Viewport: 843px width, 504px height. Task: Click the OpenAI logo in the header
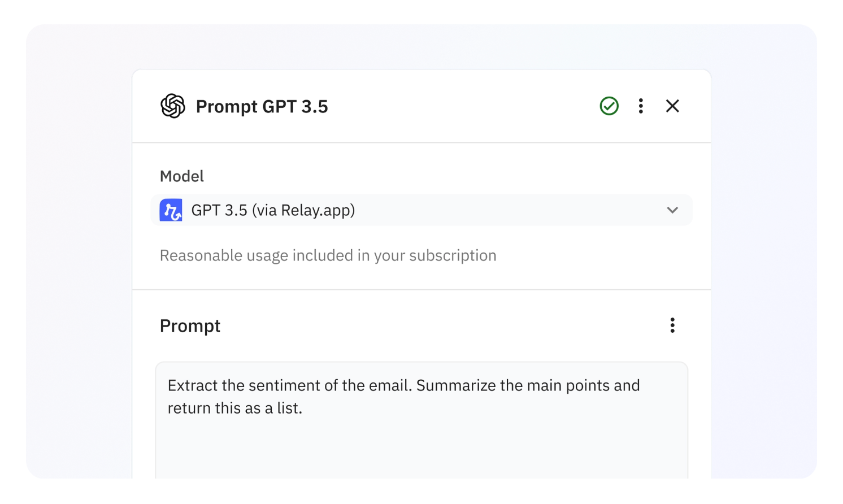click(x=173, y=106)
